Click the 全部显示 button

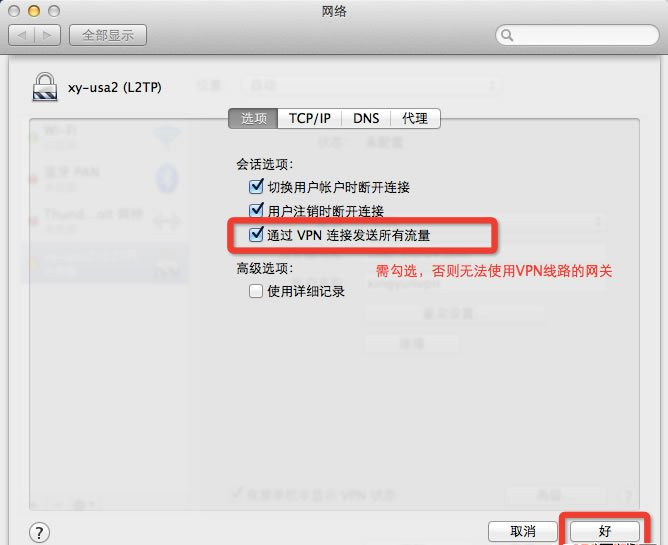[108, 35]
